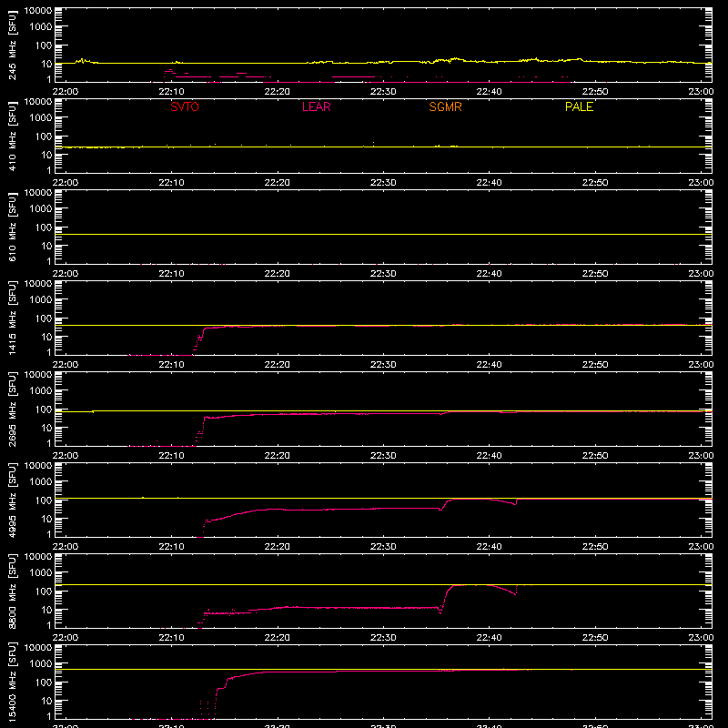The height and width of the screenshot is (728, 728).
Task: Click 22:20 time label below 410 MHz panel
Action: 278,183
